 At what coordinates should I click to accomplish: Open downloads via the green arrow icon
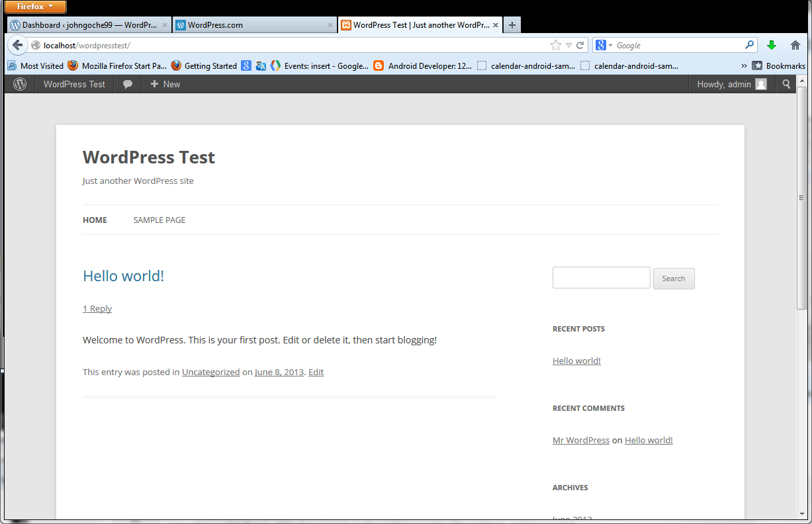pos(772,45)
